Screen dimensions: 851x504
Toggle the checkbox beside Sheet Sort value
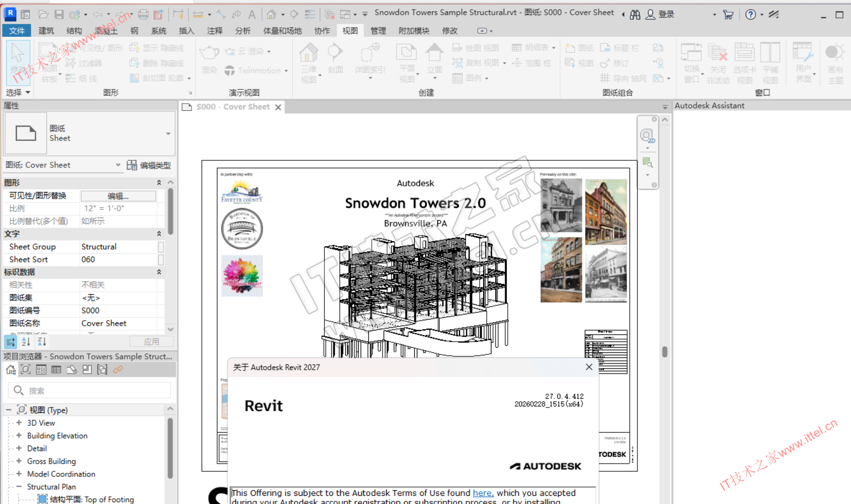click(x=161, y=259)
